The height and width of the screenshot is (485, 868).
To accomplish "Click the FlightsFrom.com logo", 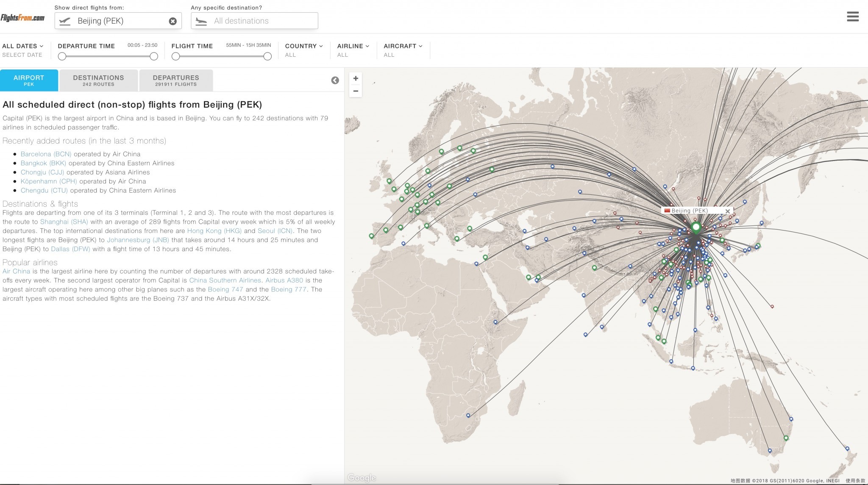I will coord(23,18).
